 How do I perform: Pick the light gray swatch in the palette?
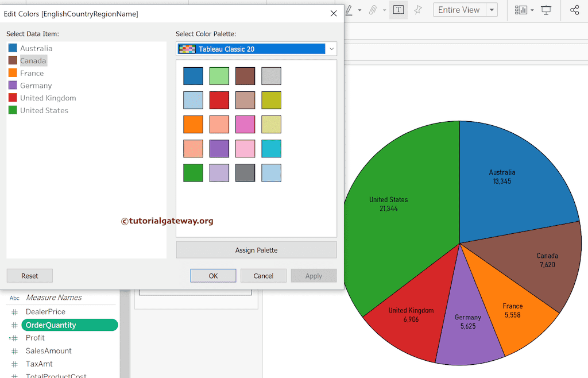click(x=271, y=76)
